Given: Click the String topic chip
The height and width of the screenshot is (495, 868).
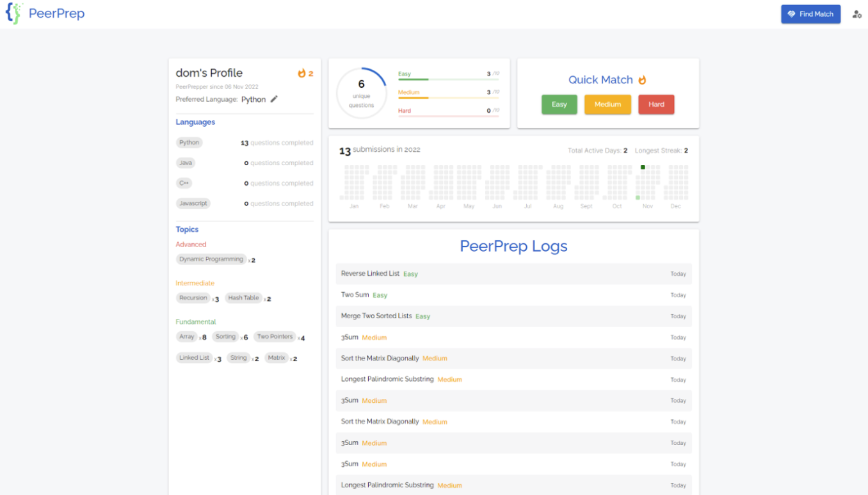Looking at the screenshot, I should (239, 358).
